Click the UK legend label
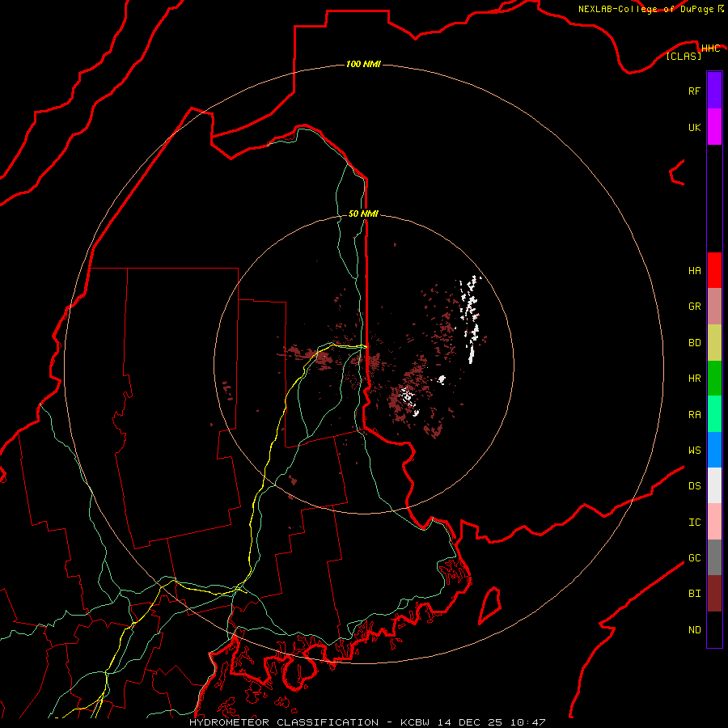Viewport: 728px width, 728px height. (x=694, y=127)
